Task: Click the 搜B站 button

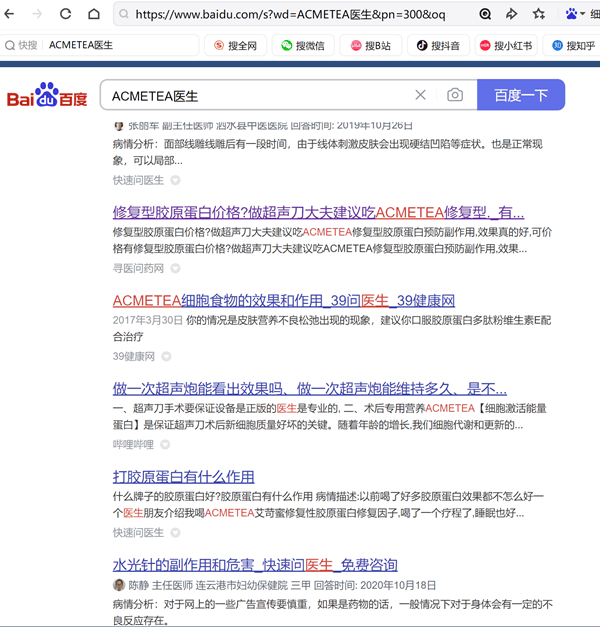Action: tap(370, 46)
